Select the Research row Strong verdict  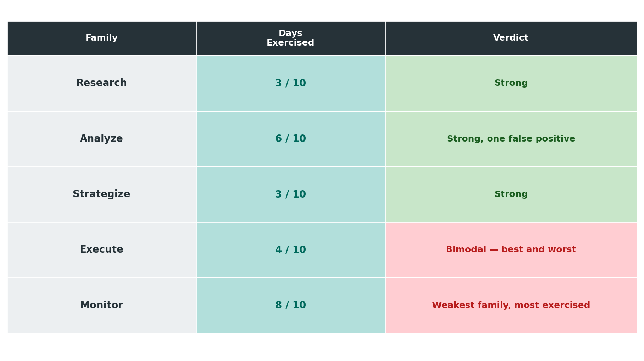click(511, 83)
